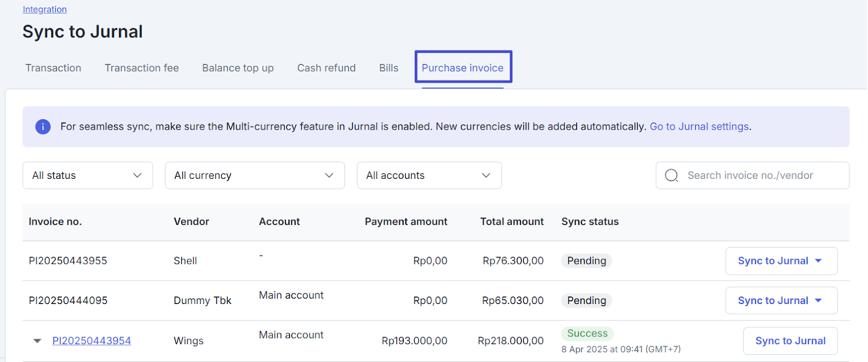The height and width of the screenshot is (362, 868).
Task: Select the Purchase invoice tab
Action: coord(463,68)
